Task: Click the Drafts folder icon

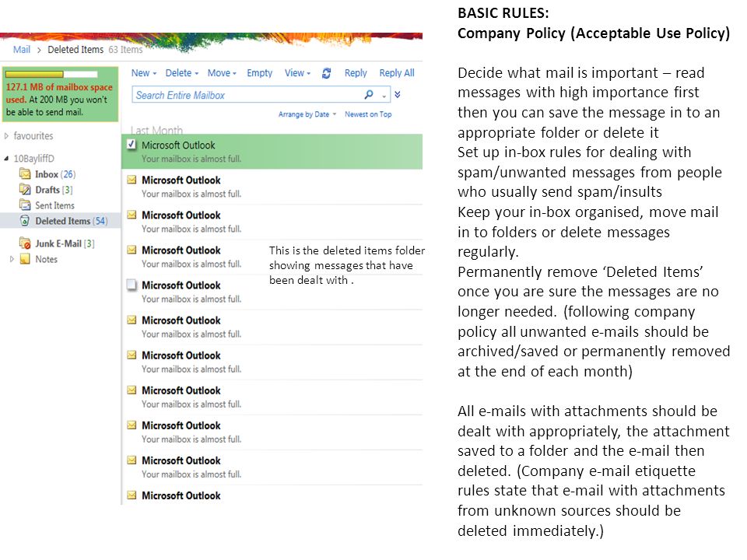Action: (25, 189)
